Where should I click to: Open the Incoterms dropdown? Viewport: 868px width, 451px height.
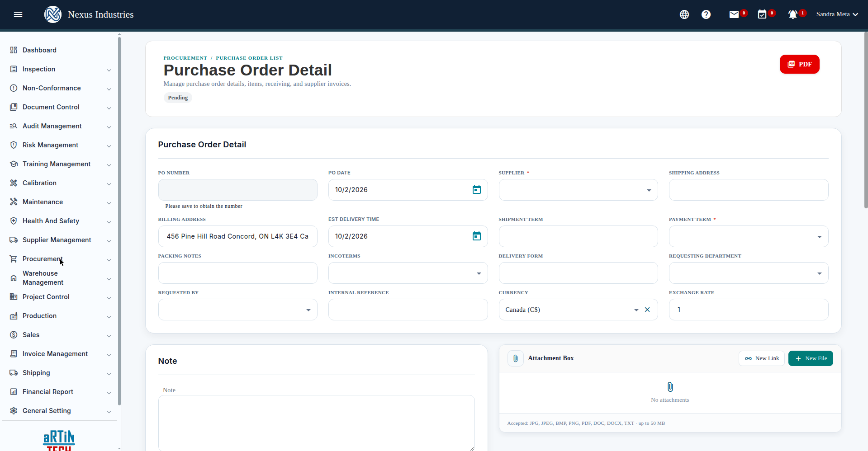[408, 273]
